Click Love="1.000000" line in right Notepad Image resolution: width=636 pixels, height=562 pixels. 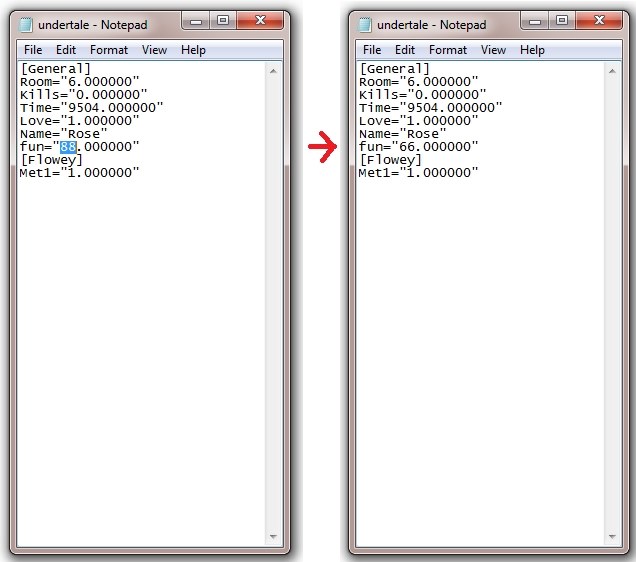tap(419, 120)
